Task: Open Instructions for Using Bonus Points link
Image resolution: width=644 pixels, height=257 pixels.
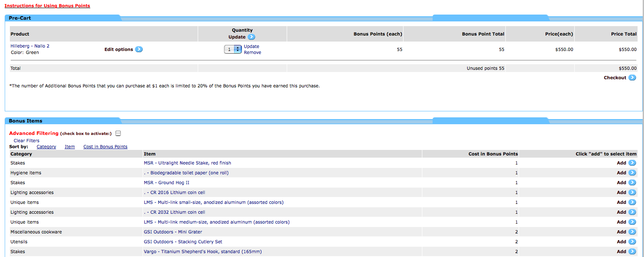Action: (47, 6)
